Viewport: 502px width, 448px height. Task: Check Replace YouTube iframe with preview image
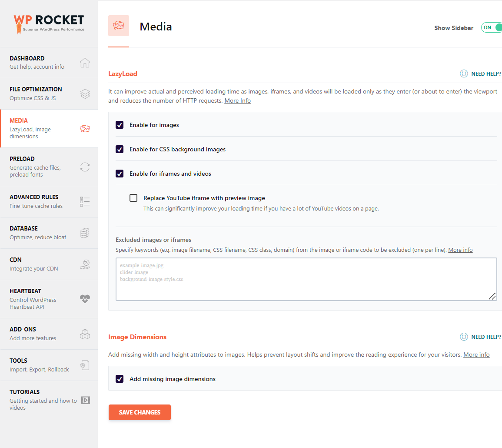coord(133,198)
